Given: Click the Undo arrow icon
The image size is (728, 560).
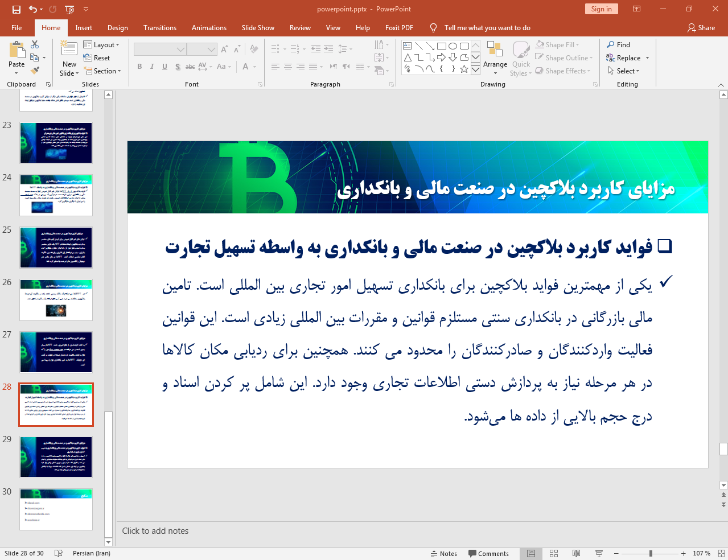Looking at the screenshot, I should point(32,9).
